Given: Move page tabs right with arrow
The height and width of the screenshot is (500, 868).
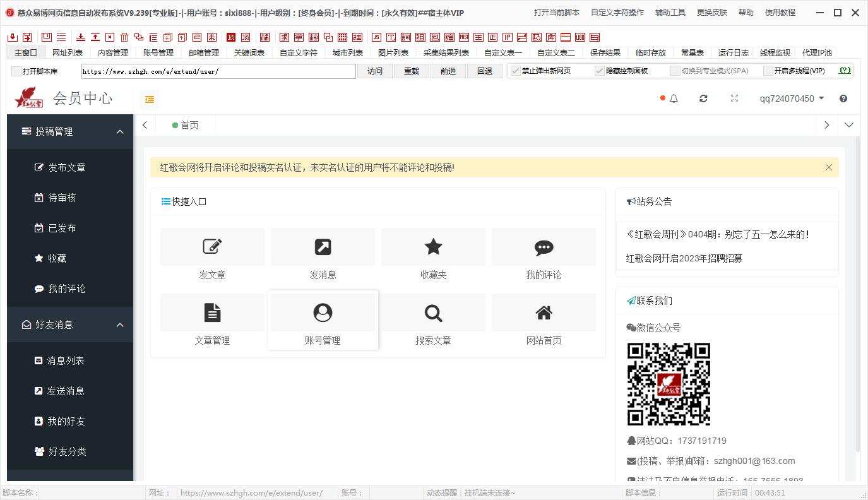Looking at the screenshot, I should (x=827, y=125).
